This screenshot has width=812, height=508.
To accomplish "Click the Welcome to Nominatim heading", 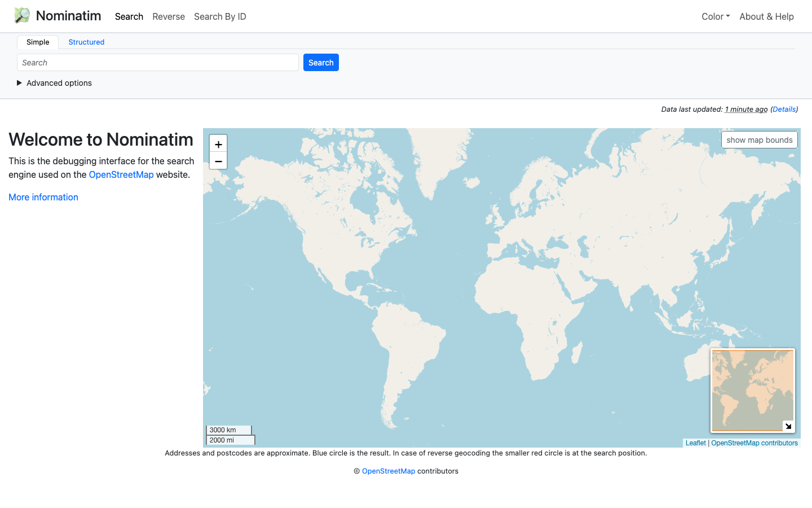I will point(101,139).
